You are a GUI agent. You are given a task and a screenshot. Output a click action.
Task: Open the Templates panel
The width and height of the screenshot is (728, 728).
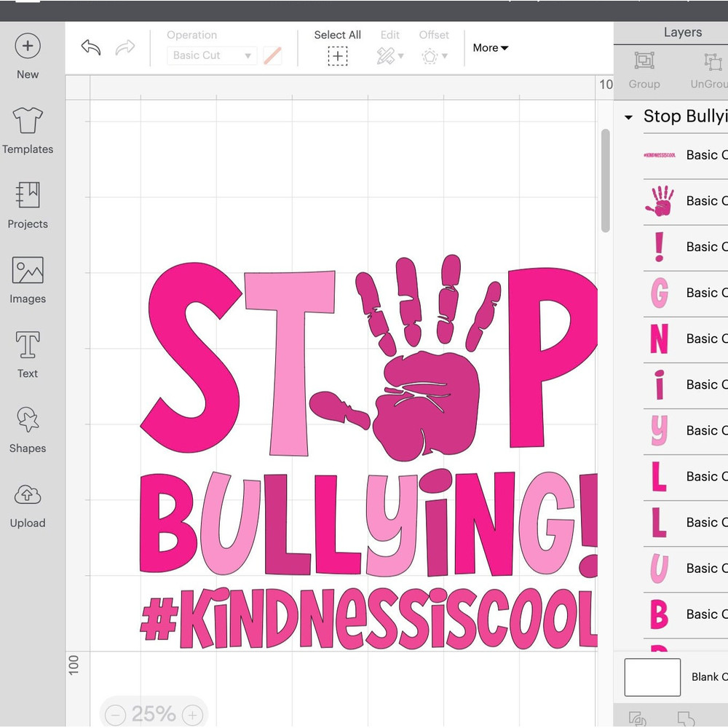[27, 121]
